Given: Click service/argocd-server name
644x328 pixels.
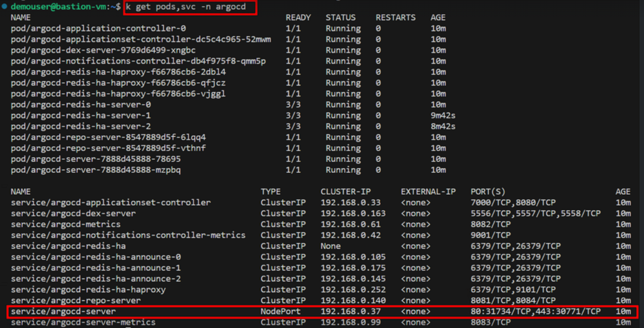Looking at the screenshot, I should (x=63, y=311).
